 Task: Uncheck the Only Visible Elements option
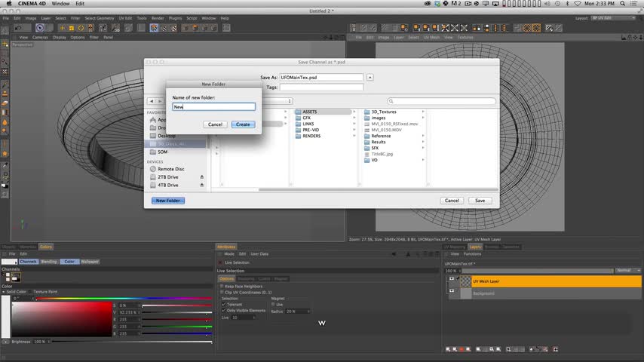(224, 310)
